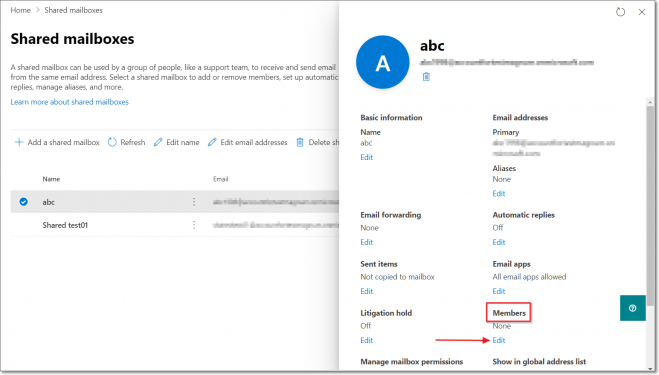The height and width of the screenshot is (375, 659).
Task: Click the scrollbar up arrow in panel
Action: (650, 102)
